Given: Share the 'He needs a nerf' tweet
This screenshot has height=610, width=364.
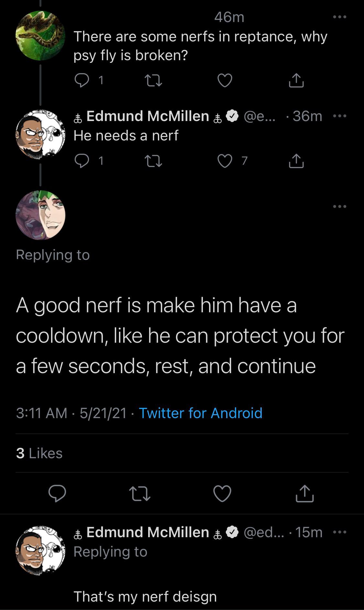Looking at the screenshot, I should click(296, 161).
